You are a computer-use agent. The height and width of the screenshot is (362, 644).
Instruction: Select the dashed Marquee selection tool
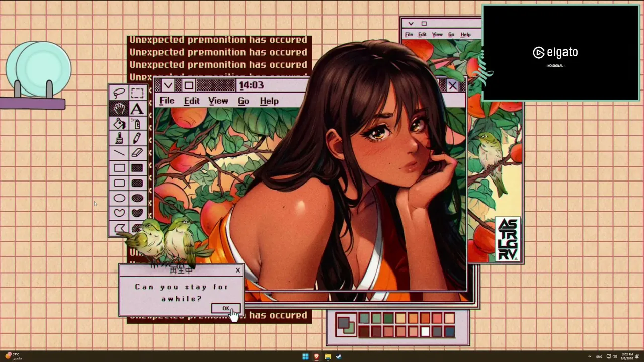pos(137,93)
